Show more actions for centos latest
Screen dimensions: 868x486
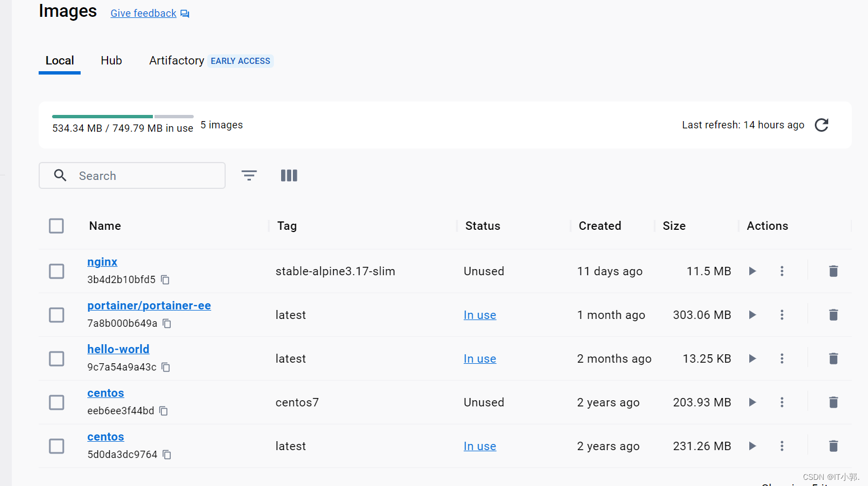coord(782,446)
